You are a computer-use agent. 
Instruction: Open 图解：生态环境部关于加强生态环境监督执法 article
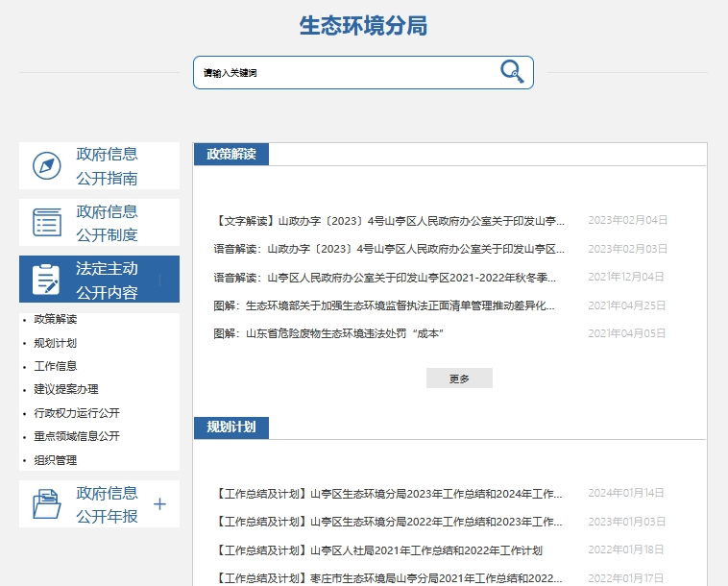point(384,306)
